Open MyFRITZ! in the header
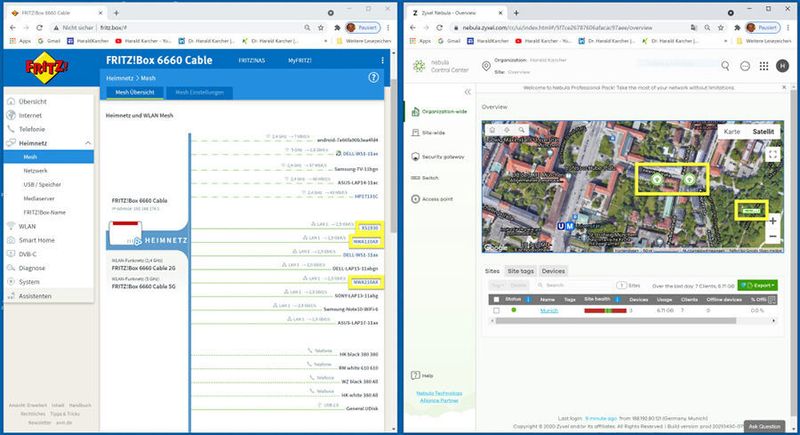 click(299, 60)
